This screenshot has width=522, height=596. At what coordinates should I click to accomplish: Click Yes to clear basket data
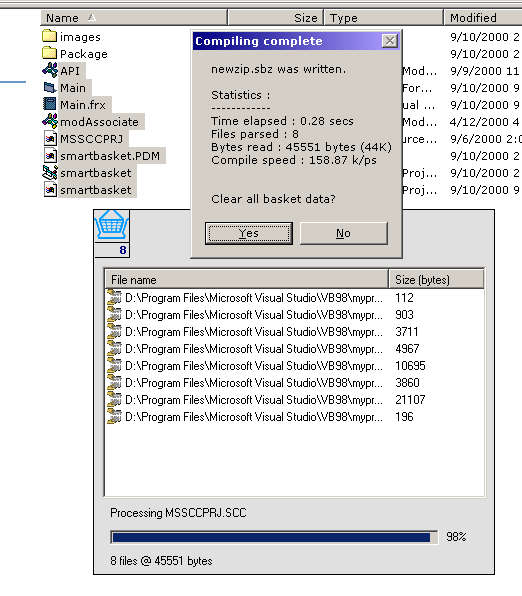249,233
